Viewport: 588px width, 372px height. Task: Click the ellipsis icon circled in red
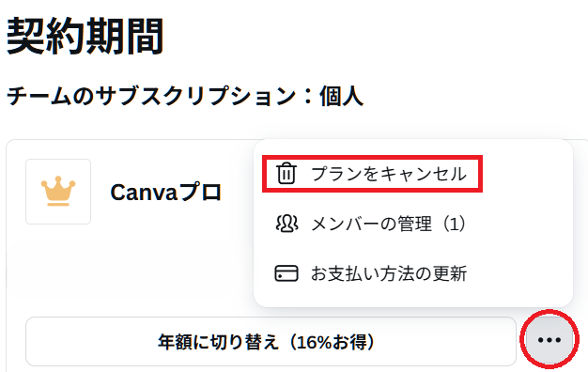coord(549,340)
